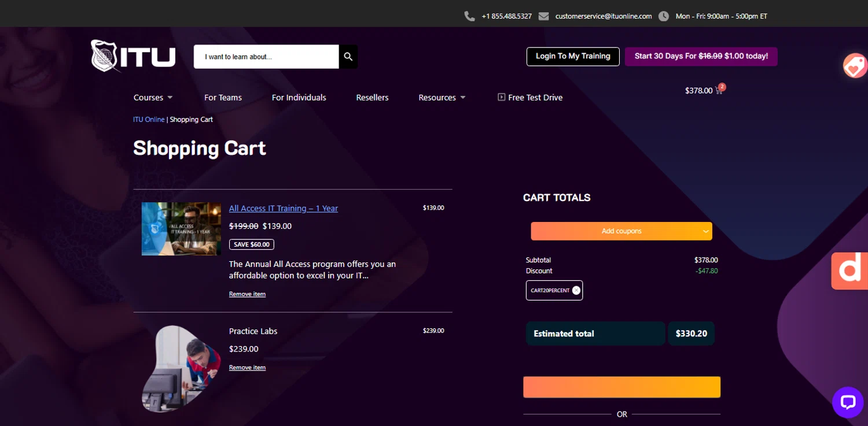Open the live chat bubble
The image size is (868, 426).
pyautogui.click(x=848, y=402)
